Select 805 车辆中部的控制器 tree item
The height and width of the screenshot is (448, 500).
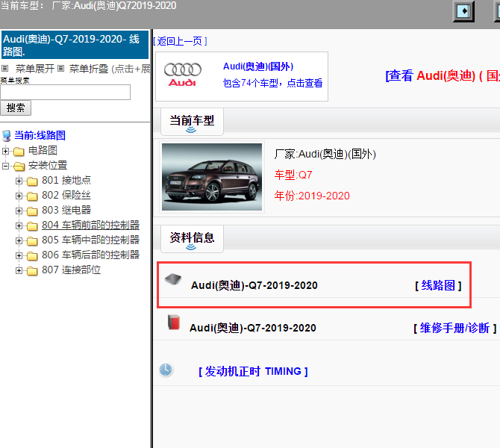tap(90, 240)
